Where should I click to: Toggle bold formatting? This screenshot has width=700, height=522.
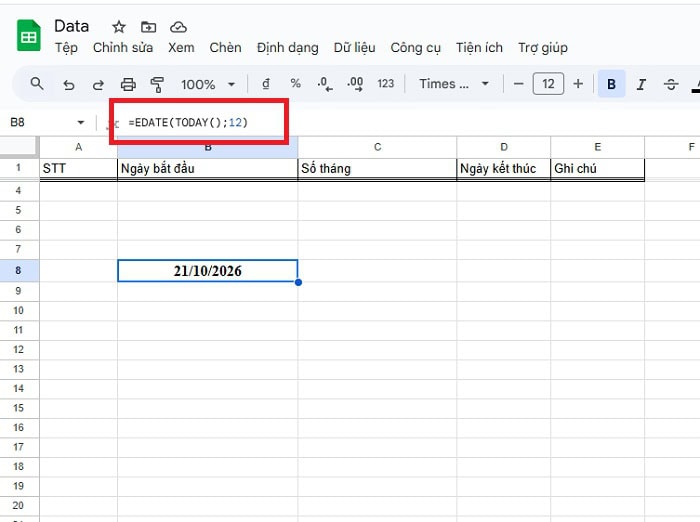611,84
